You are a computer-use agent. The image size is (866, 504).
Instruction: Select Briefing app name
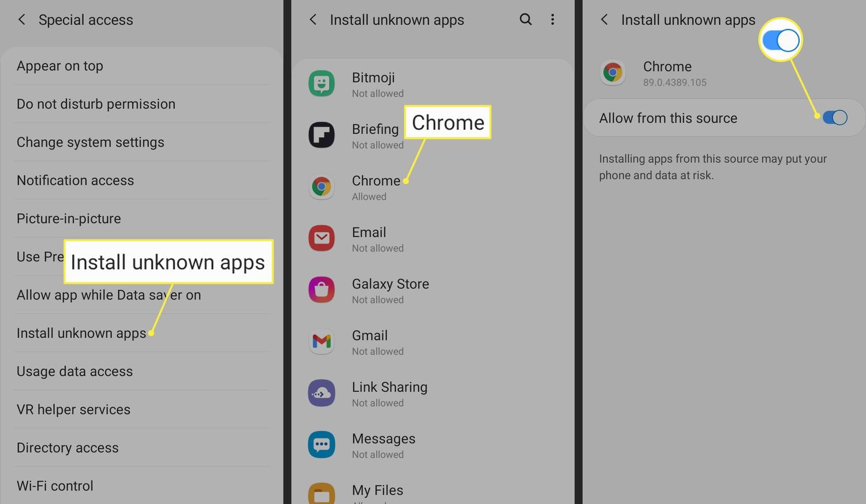[x=375, y=129]
